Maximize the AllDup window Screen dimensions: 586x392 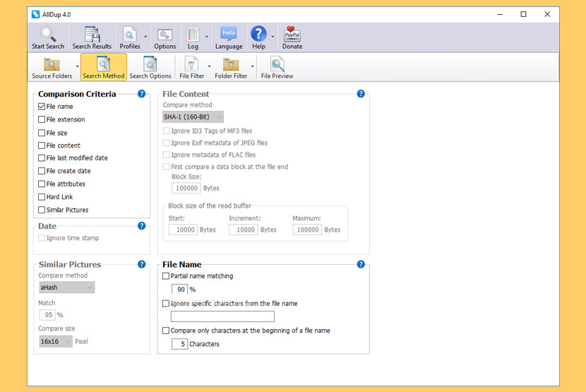pos(524,14)
